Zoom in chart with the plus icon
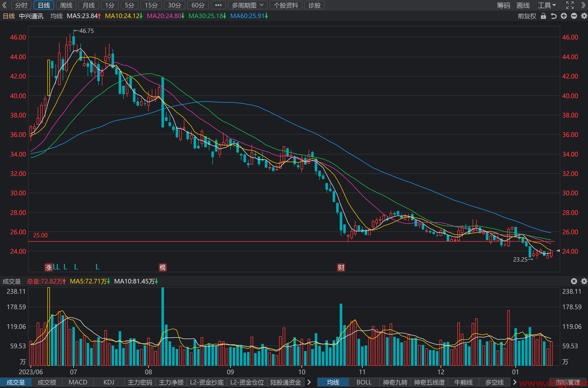The height and width of the screenshot is (388, 588). tap(564, 16)
